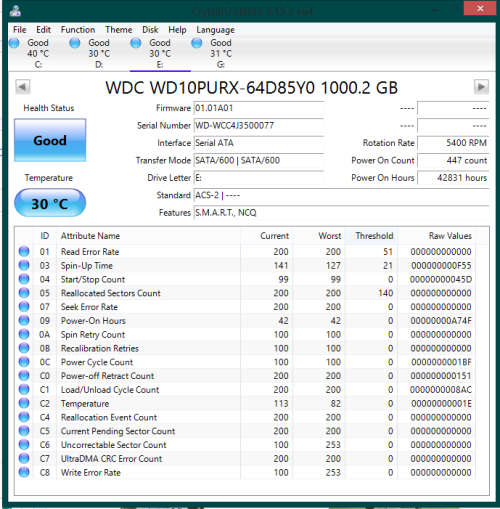This screenshot has height=509, width=500.
Task: Open the Theme menu
Action: point(119,30)
